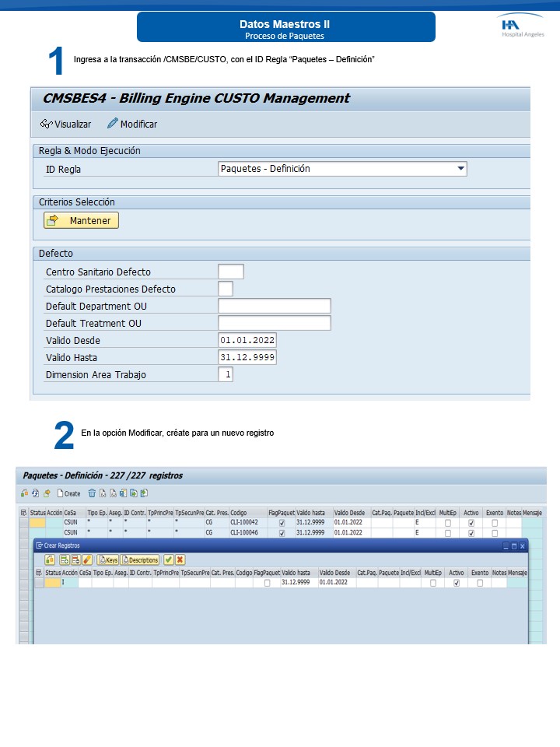
Task: Click the Visualizar glasses icon
Action: (x=46, y=124)
